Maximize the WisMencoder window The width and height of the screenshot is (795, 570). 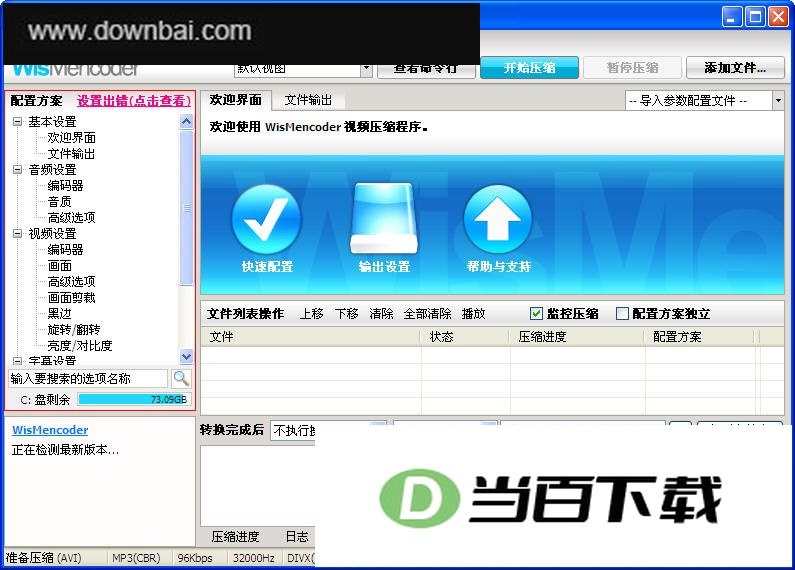tap(754, 17)
